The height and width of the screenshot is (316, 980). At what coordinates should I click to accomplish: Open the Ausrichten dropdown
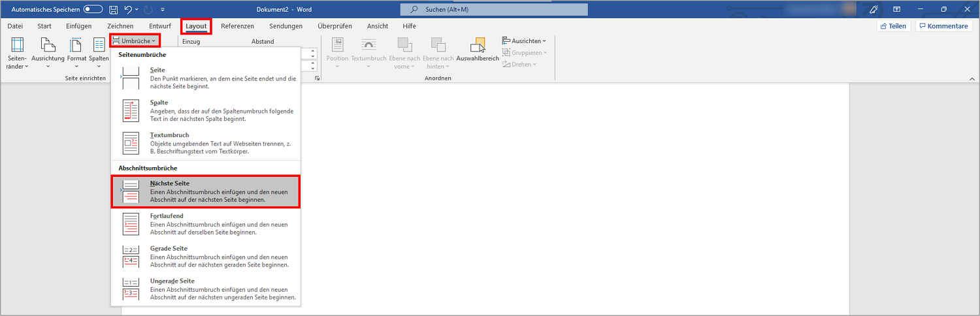pos(525,40)
